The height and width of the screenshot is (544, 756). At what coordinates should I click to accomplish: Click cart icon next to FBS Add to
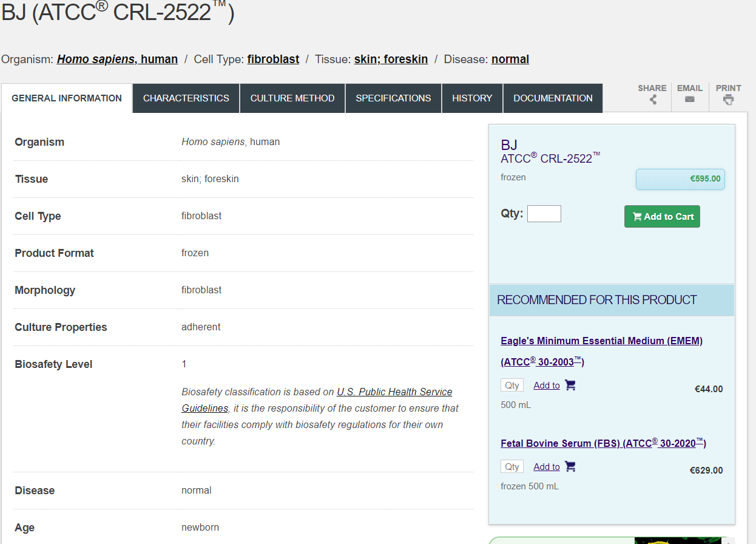tap(570, 466)
